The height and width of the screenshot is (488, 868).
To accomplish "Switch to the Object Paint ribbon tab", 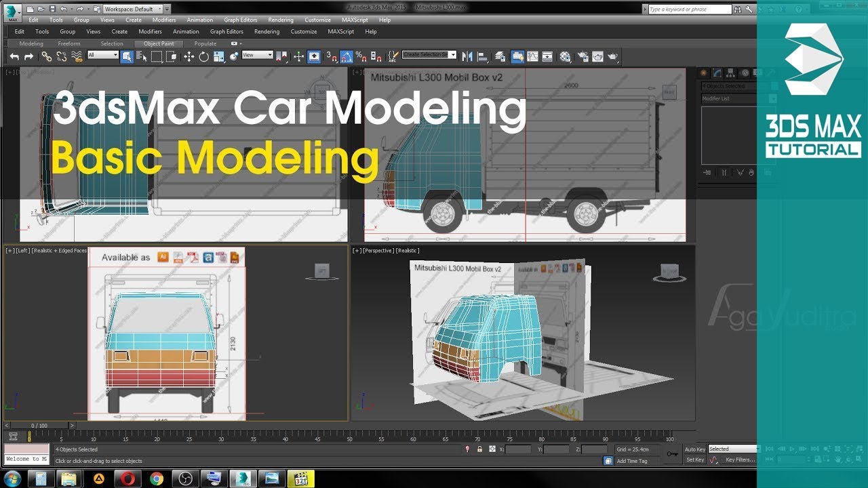I will pyautogui.click(x=159, y=43).
